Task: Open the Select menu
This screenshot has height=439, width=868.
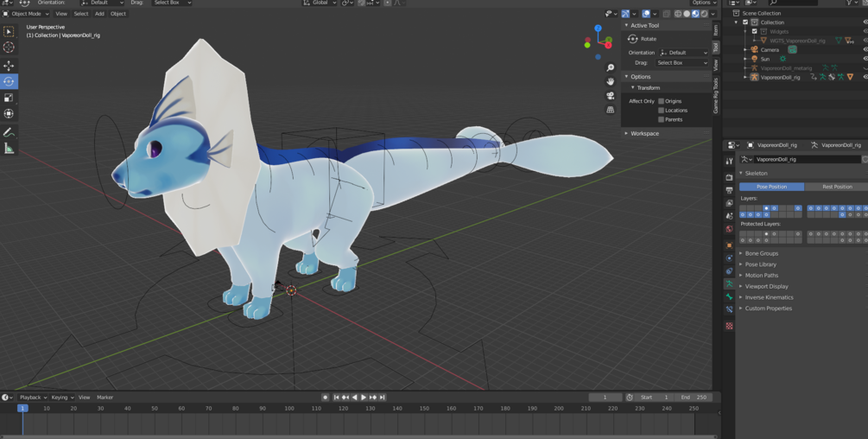Action: click(x=81, y=14)
